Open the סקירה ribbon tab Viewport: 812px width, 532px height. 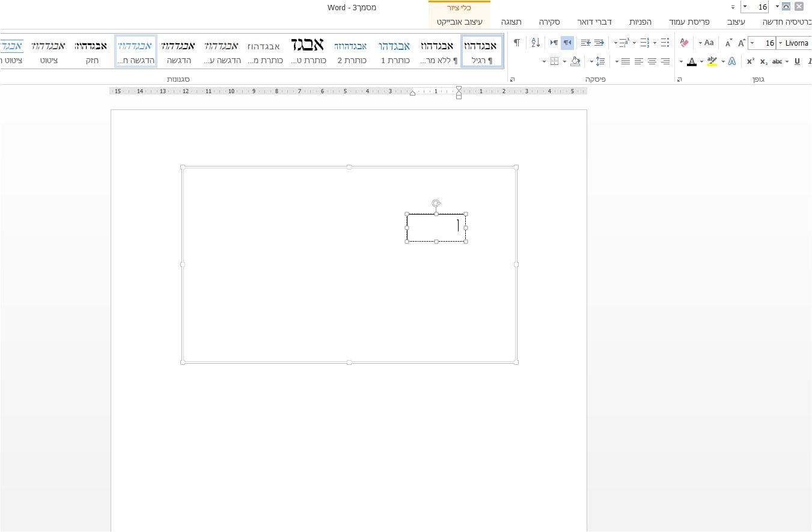click(x=549, y=22)
